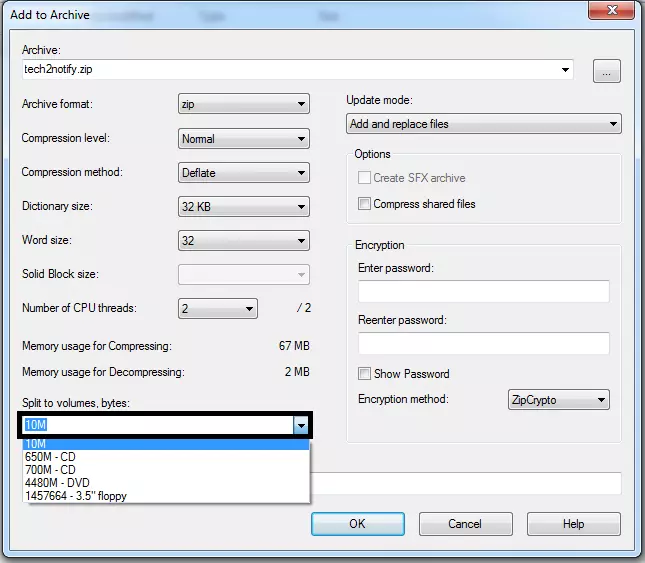Click the 'Split to volumes, bytes:' label

pyautogui.click(x=76, y=403)
